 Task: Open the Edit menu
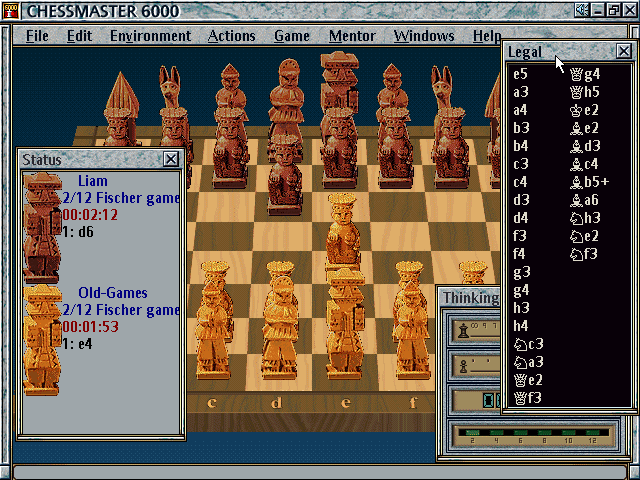pos(79,36)
